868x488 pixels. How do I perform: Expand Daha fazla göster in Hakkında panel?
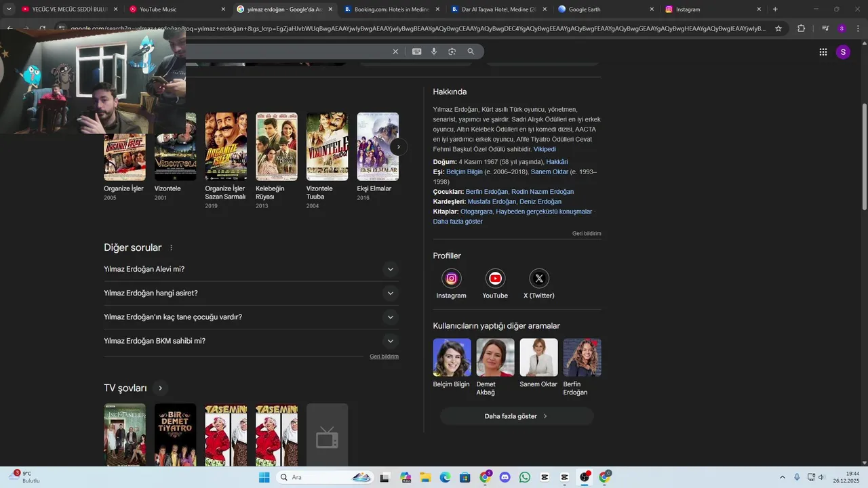pos(458,222)
